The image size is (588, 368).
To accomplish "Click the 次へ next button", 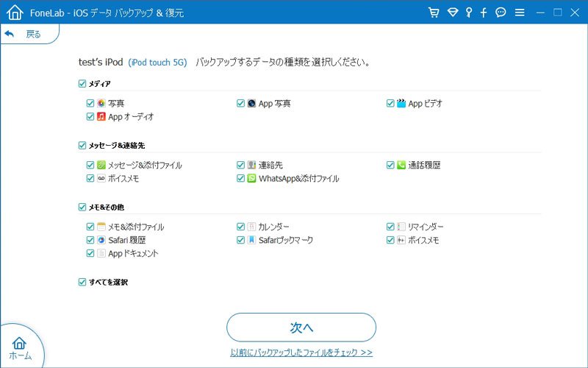I will click(301, 328).
